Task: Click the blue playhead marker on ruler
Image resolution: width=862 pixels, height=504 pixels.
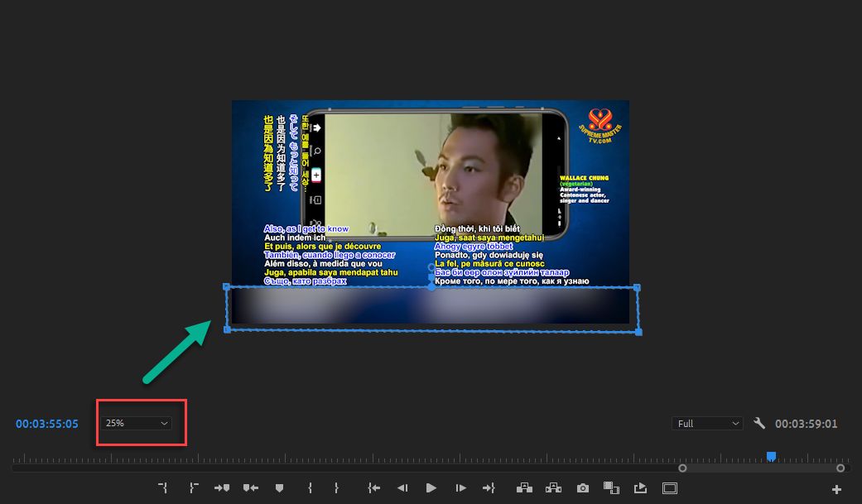Action: point(771,457)
